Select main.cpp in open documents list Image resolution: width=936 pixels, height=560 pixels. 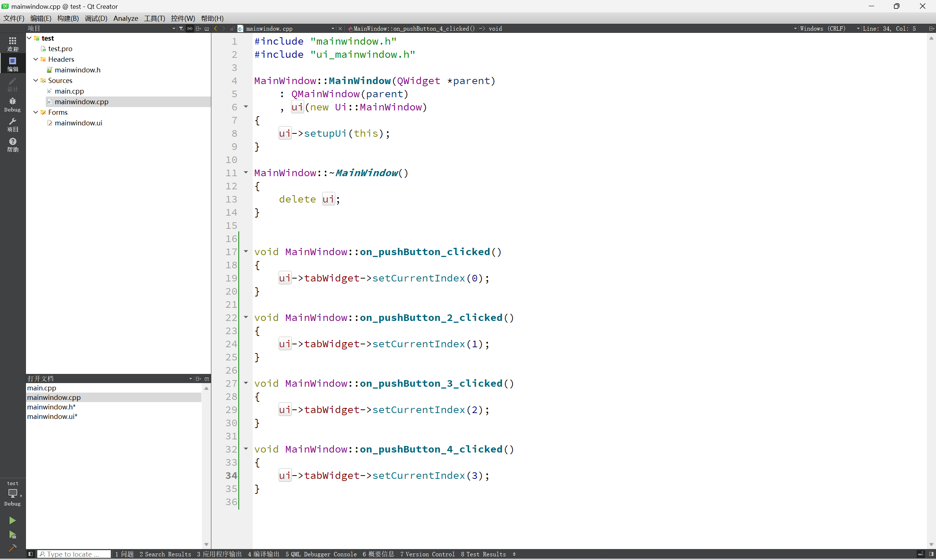(42, 388)
